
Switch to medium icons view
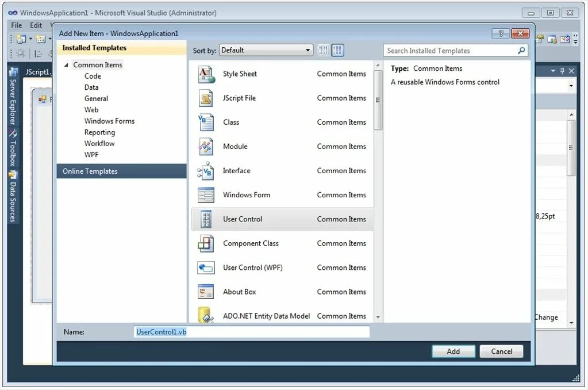click(x=337, y=50)
